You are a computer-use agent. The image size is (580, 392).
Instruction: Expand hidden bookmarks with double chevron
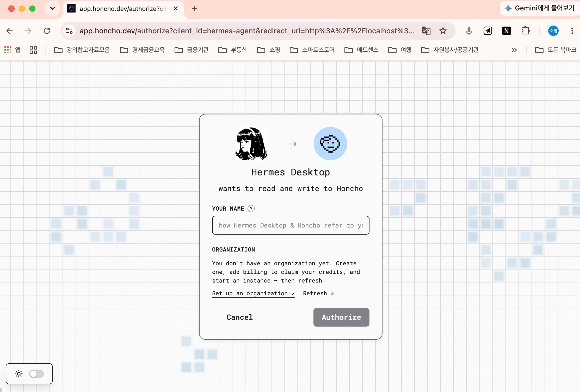(x=514, y=50)
